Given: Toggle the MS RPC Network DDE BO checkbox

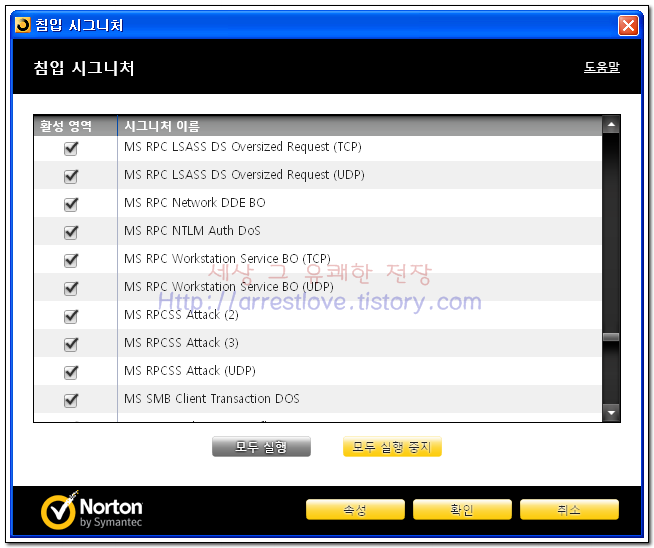Looking at the screenshot, I should (71, 204).
